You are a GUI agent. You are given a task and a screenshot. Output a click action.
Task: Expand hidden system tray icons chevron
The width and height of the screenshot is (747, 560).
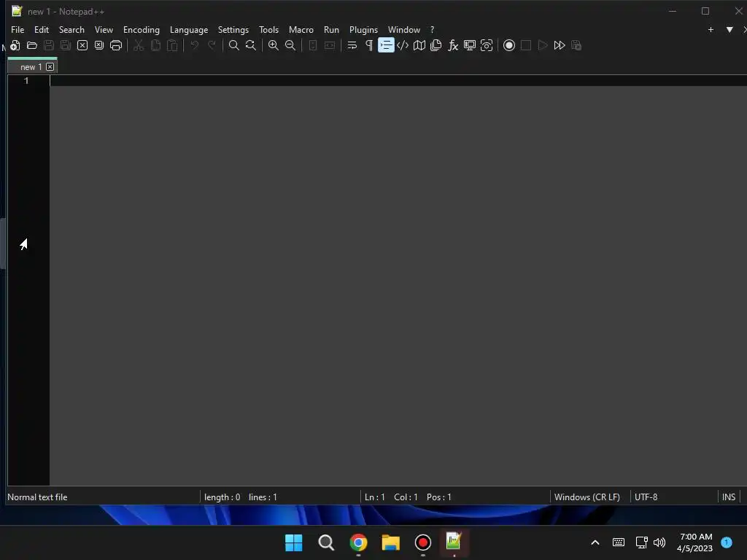[x=595, y=542]
